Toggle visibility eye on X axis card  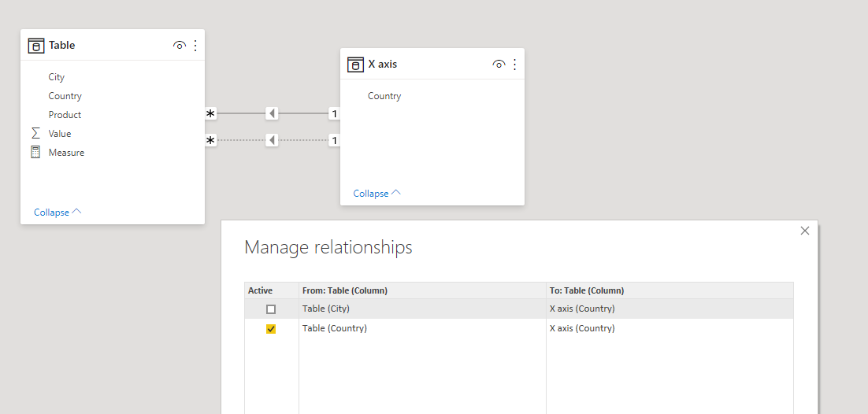pyautogui.click(x=499, y=65)
